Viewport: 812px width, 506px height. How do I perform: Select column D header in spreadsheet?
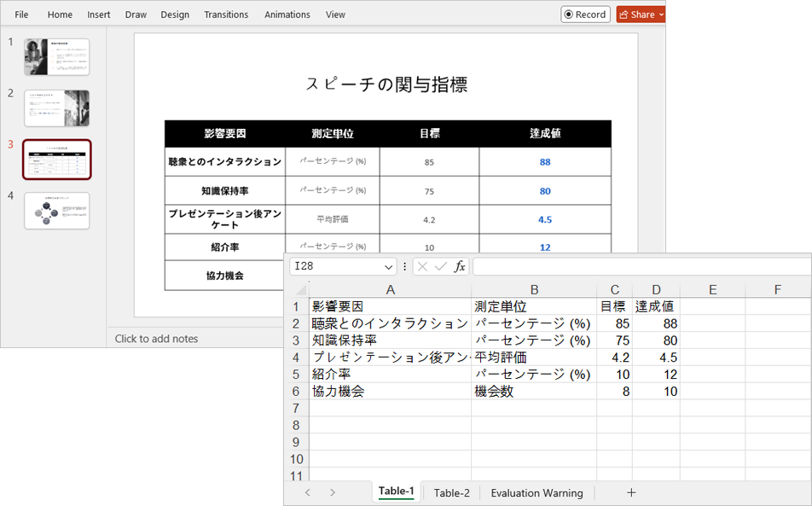(x=656, y=289)
